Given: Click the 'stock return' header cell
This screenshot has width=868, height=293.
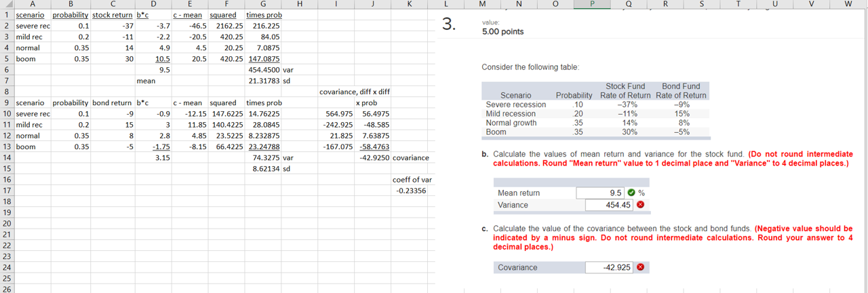Looking at the screenshot, I should point(113,15).
